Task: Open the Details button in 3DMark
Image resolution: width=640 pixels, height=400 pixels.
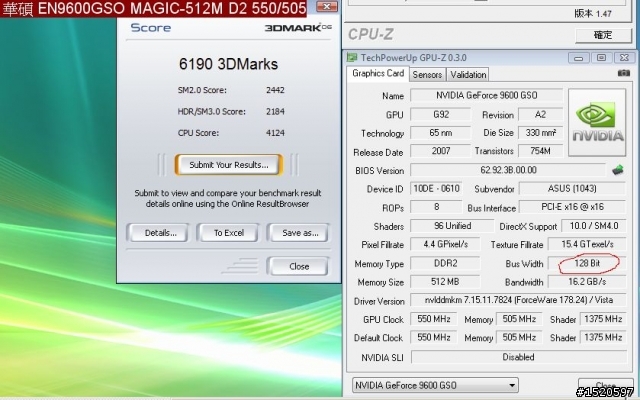Action: [x=158, y=233]
